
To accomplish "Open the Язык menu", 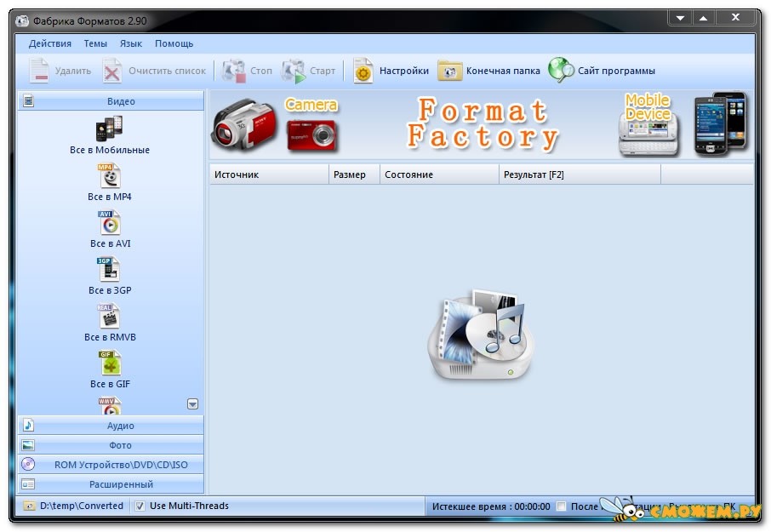I will (131, 43).
